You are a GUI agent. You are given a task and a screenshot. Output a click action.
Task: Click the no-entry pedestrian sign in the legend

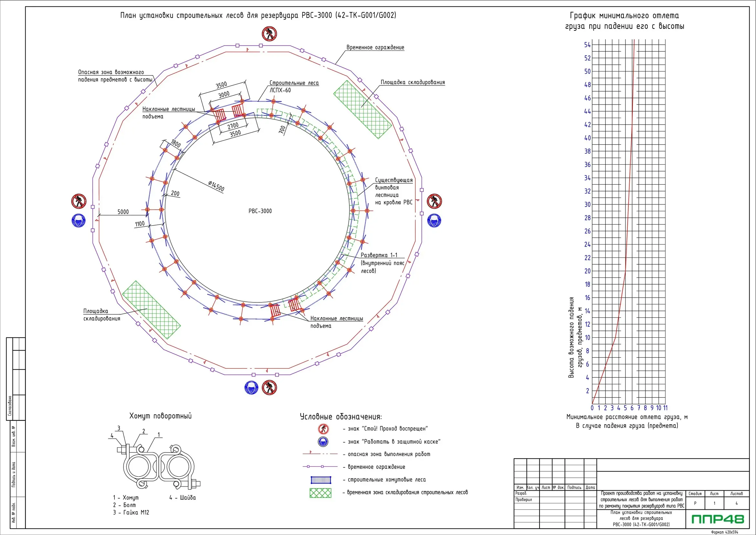pos(323,429)
